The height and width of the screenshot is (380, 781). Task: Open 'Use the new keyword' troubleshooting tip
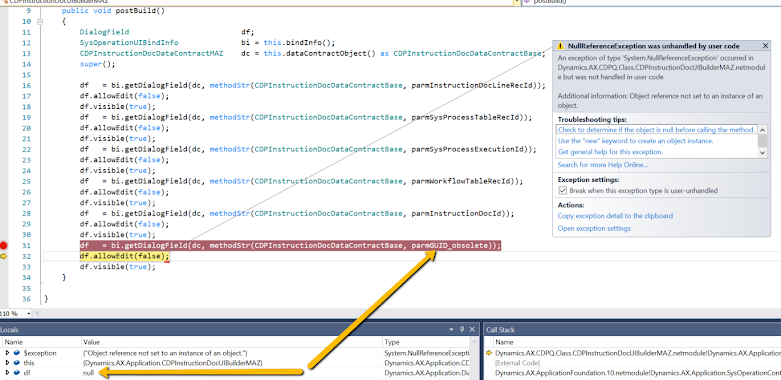(636, 141)
